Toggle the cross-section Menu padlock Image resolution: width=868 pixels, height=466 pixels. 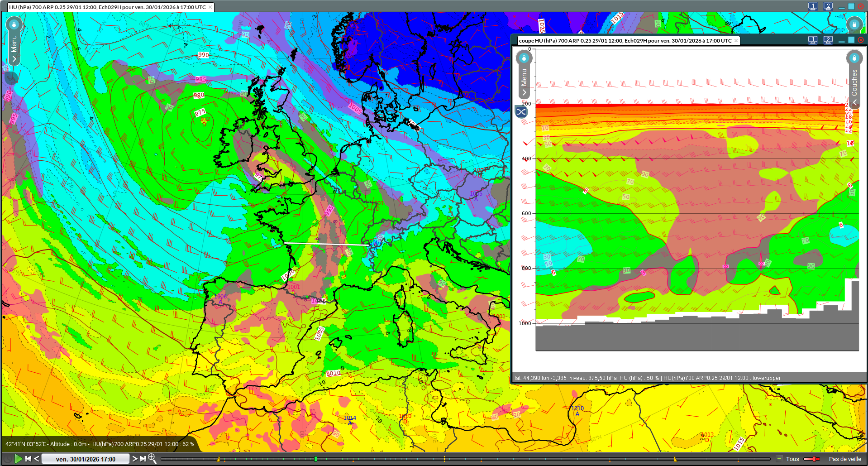(x=524, y=58)
